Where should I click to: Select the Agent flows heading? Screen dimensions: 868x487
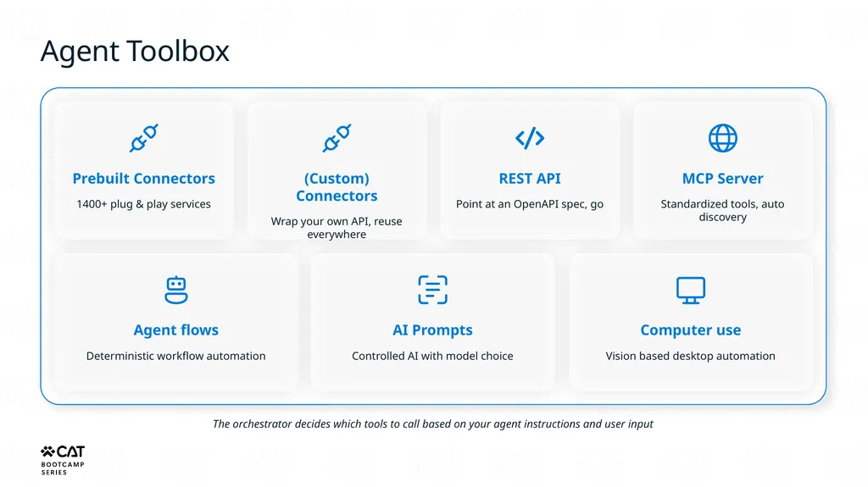pos(176,329)
